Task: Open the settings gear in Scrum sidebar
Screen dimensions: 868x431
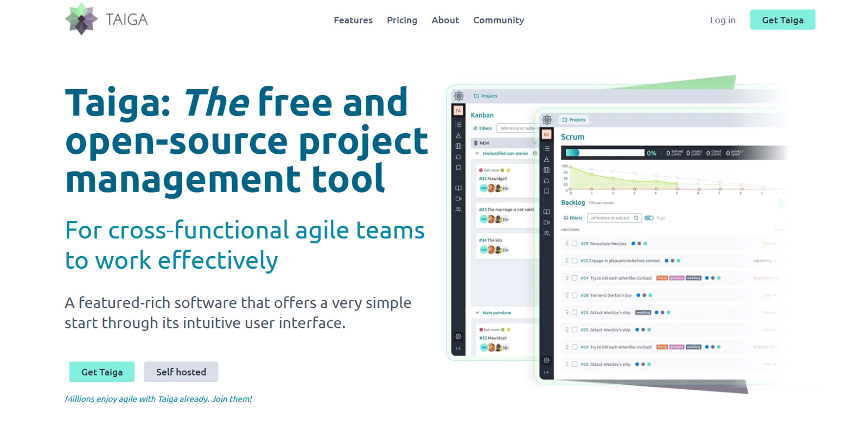Action: [x=546, y=360]
